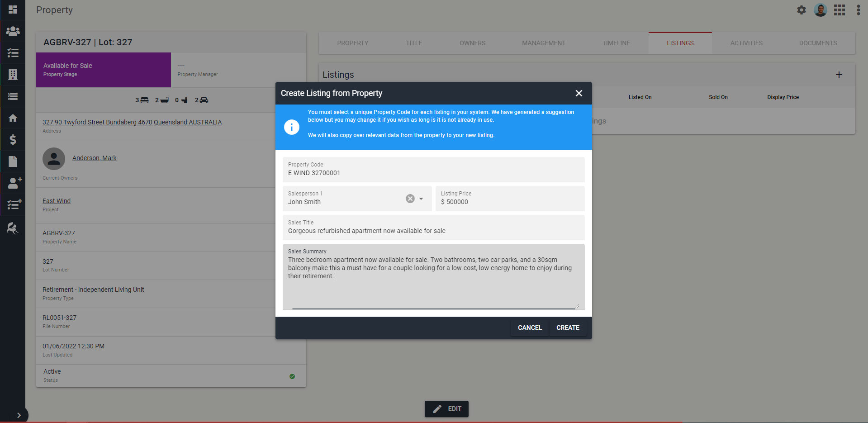
Task: Click the Property Code input field
Action: click(433, 173)
